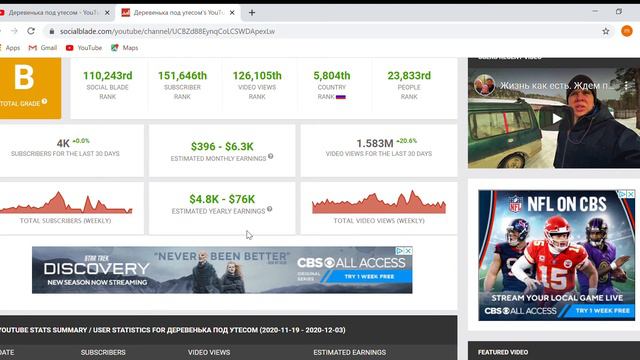The width and height of the screenshot is (640, 360).
Task: Click the 23,833rd people rank
Action: click(x=409, y=76)
